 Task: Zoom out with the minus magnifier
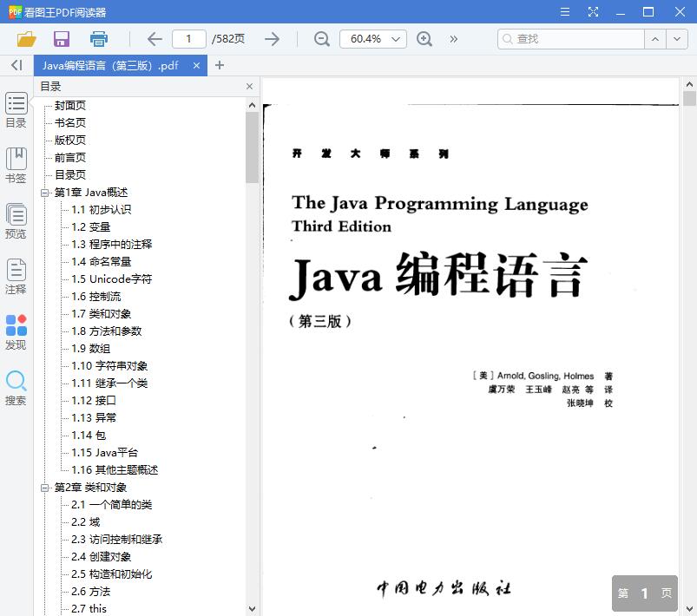321,39
